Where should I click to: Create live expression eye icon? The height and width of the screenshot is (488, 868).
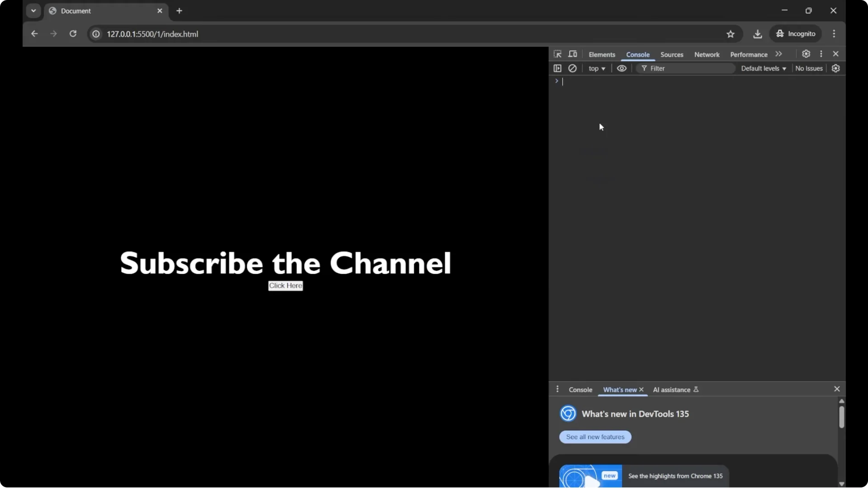(x=622, y=68)
